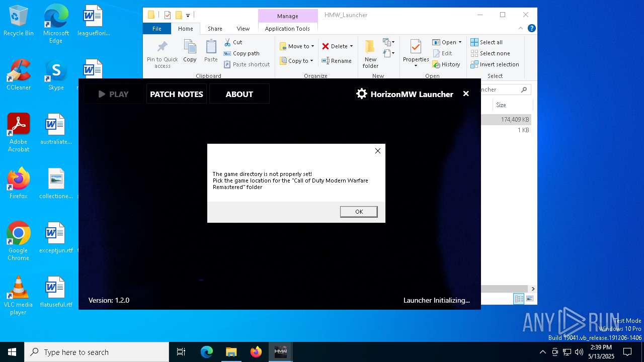Select VLC media player desktop shortcut

tap(19, 296)
